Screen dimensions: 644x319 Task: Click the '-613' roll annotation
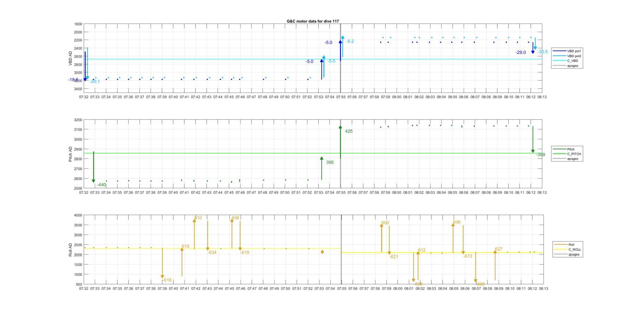[468, 256]
